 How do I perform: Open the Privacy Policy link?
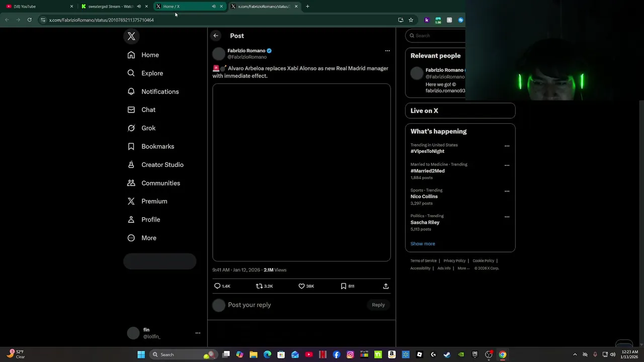(454, 261)
